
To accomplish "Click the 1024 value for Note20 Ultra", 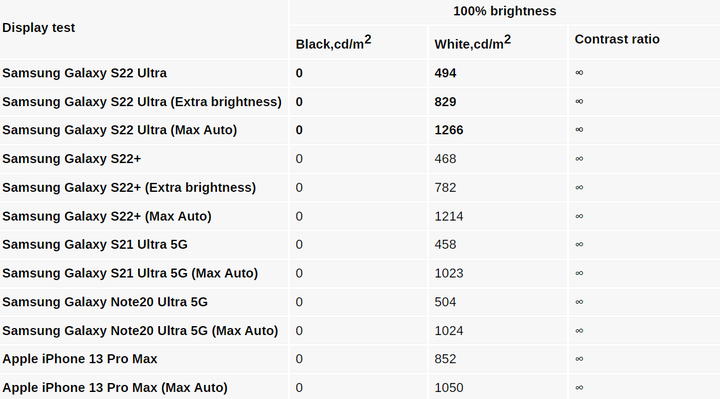I will click(449, 331).
